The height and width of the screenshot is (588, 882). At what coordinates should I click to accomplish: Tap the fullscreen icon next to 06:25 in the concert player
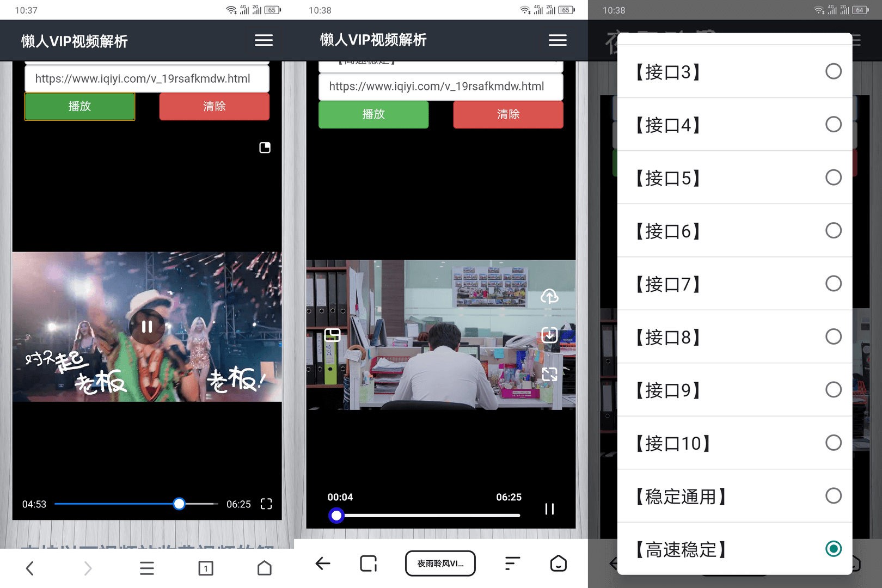(x=266, y=504)
